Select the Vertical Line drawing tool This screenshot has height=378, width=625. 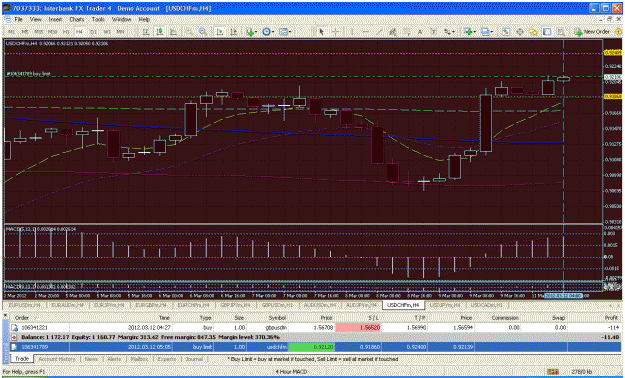(x=352, y=32)
